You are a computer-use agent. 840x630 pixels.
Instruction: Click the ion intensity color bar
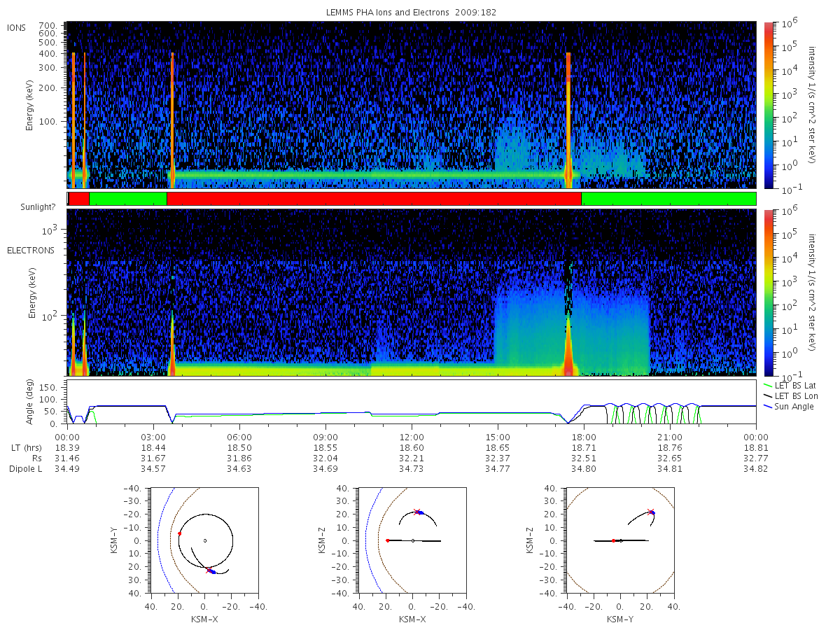click(769, 105)
